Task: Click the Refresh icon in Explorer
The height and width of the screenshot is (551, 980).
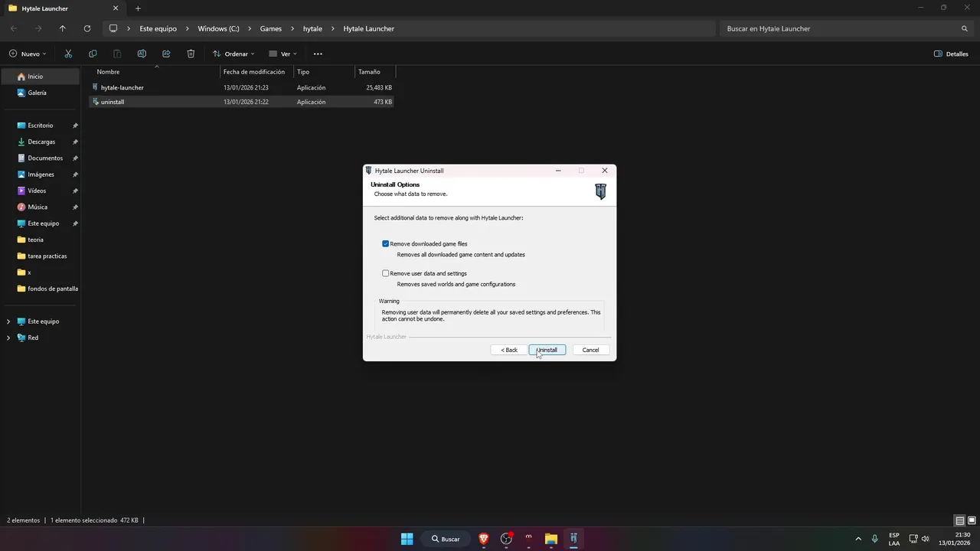Action: [87, 28]
